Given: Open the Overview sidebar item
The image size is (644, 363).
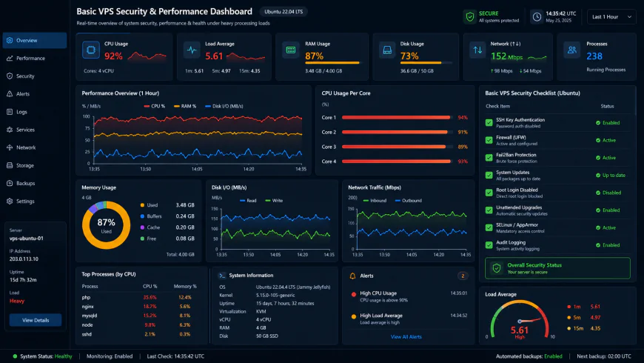Looking at the screenshot, I should click(35, 40).
